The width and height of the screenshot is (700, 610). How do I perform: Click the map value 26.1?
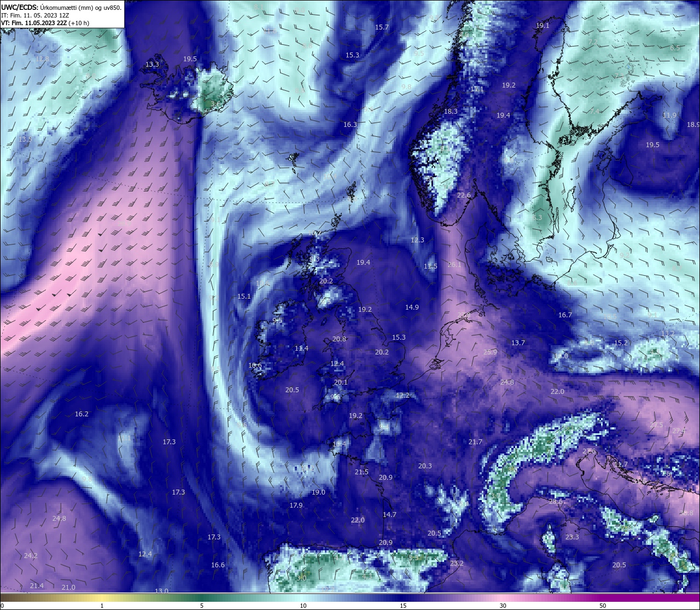pyautogui.click(x=454, y=264)
